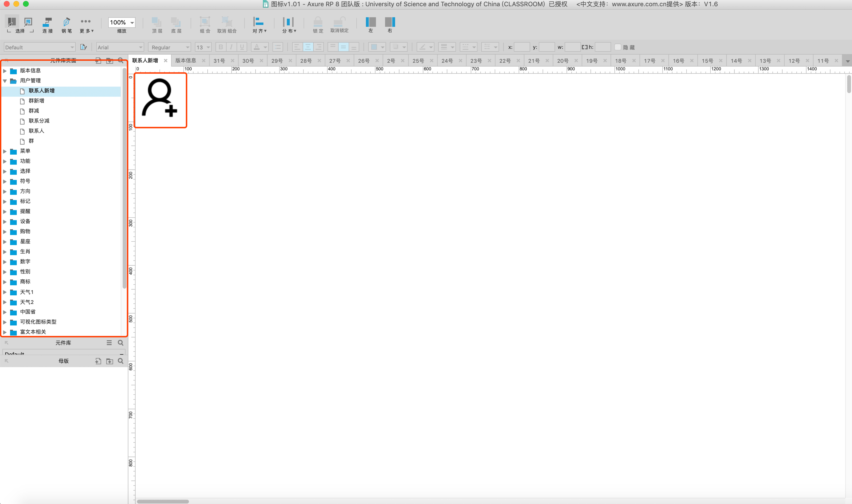Open the line width dropdown
Image resolution: width=852 pixels, height=504 pixels.
pos(447,47)
